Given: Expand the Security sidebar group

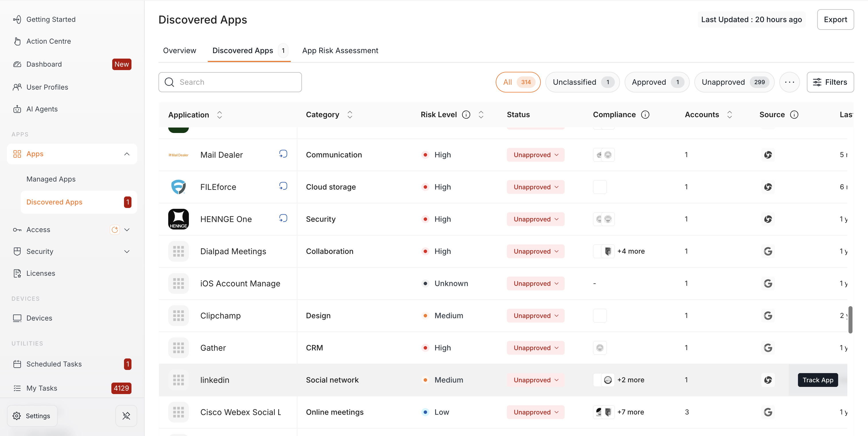Looking at the screenshot, I should click(127, 252).
